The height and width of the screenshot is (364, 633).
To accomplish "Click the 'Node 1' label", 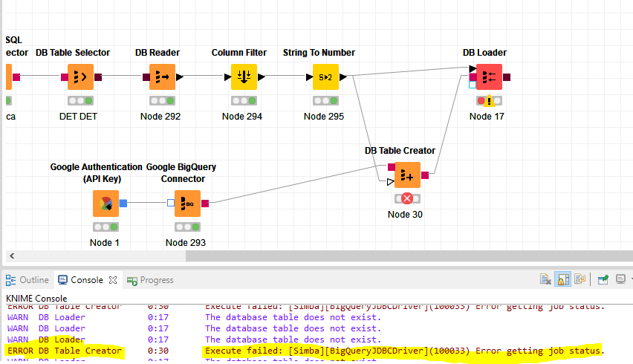I will click(104, 243).
